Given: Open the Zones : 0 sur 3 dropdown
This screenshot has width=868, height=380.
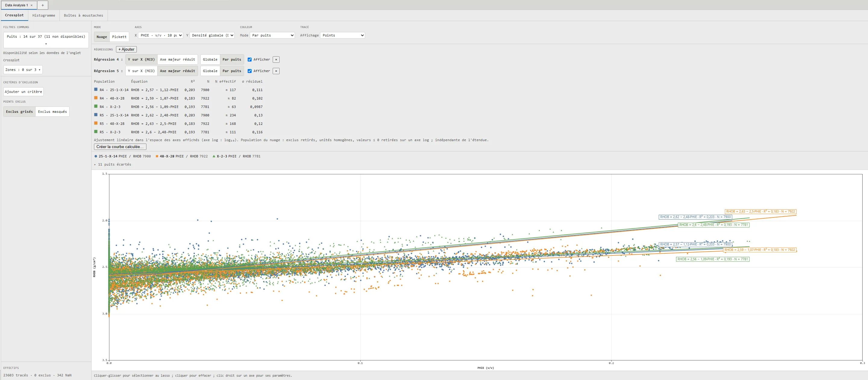Looking at the screenshot, I should (x=23, y=70).
